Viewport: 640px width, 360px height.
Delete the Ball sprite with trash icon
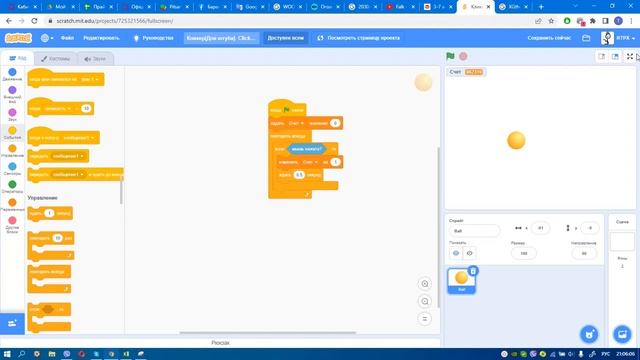(x=473, y=271)
